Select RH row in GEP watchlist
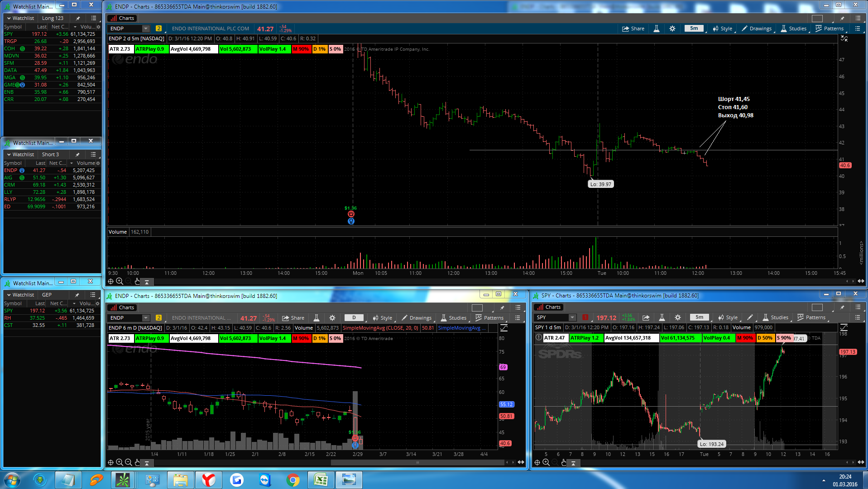This screenshot has height=489, width=868. [52, 318]
